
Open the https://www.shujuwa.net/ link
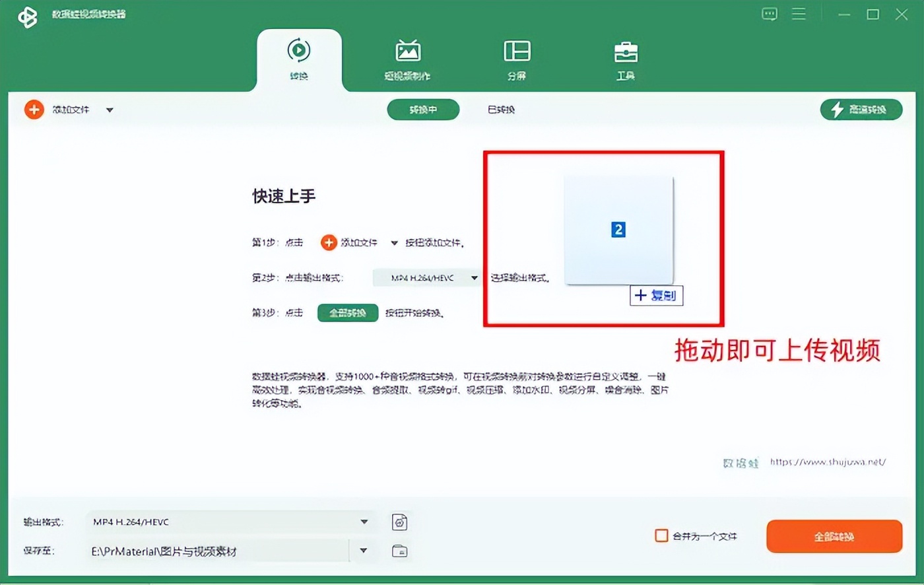click(828, 462)
